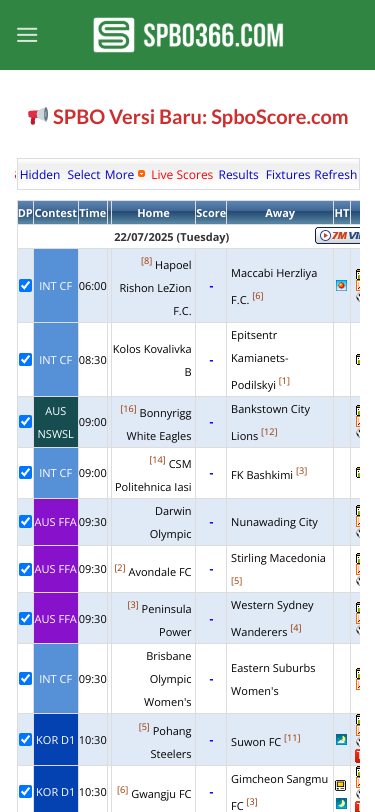Open the Suwon FC team name
Viewport: 375px width, 812px height.
click(256, 742)
